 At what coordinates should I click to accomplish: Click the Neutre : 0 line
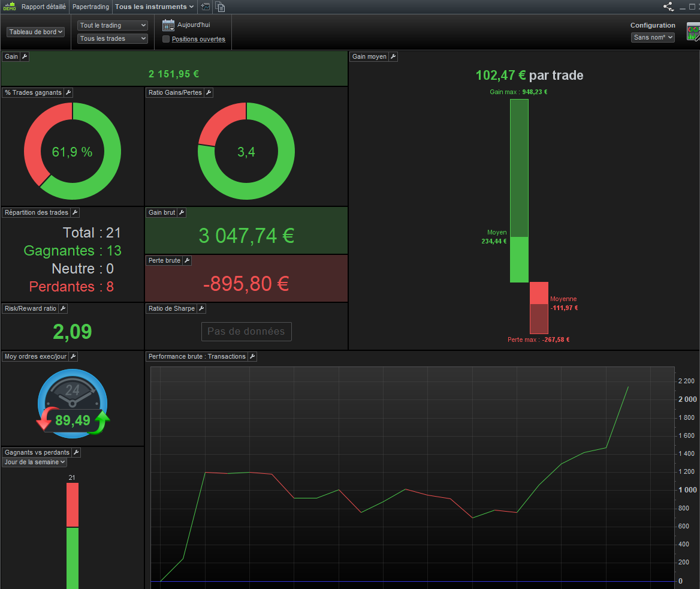(x=83, y=269)
